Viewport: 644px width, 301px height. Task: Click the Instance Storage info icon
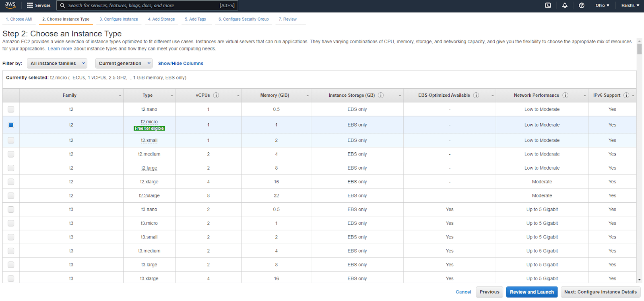click(381, 95)
